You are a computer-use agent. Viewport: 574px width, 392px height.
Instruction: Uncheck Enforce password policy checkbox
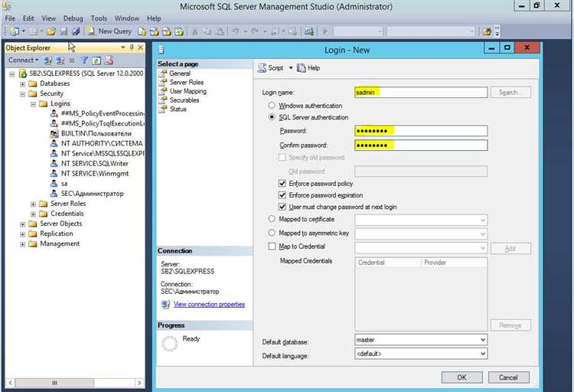[x=283, y=184]
